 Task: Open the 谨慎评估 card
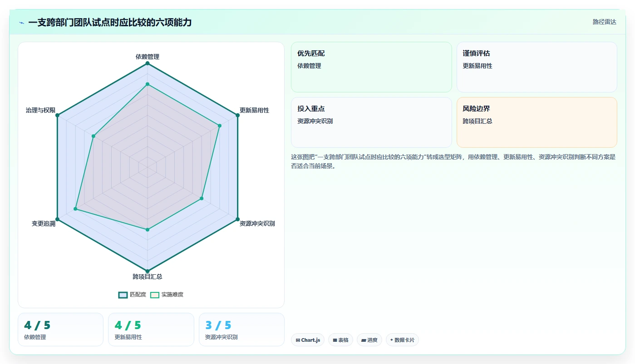537,67
